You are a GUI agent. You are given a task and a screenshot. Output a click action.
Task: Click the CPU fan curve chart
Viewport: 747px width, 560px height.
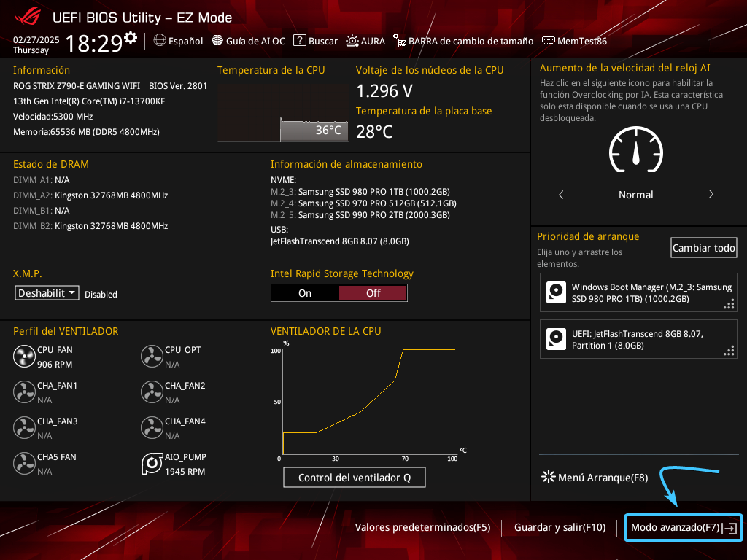tap(369, 401)
